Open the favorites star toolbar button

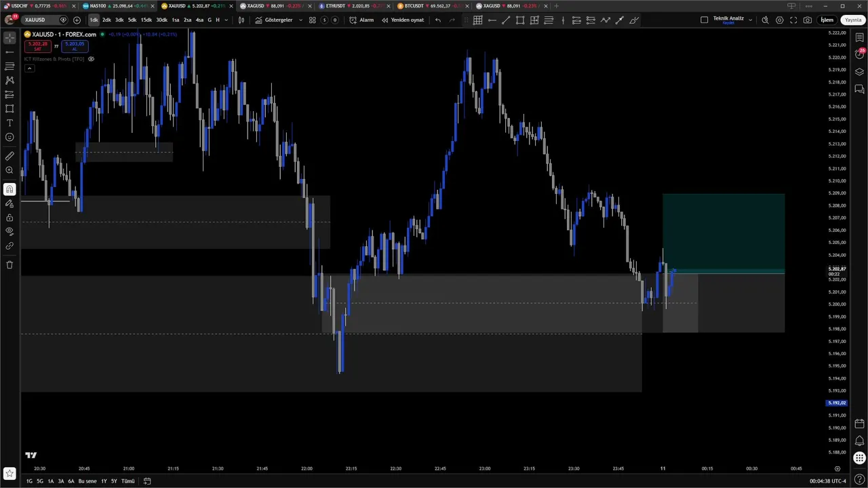[x=9, y=473]
